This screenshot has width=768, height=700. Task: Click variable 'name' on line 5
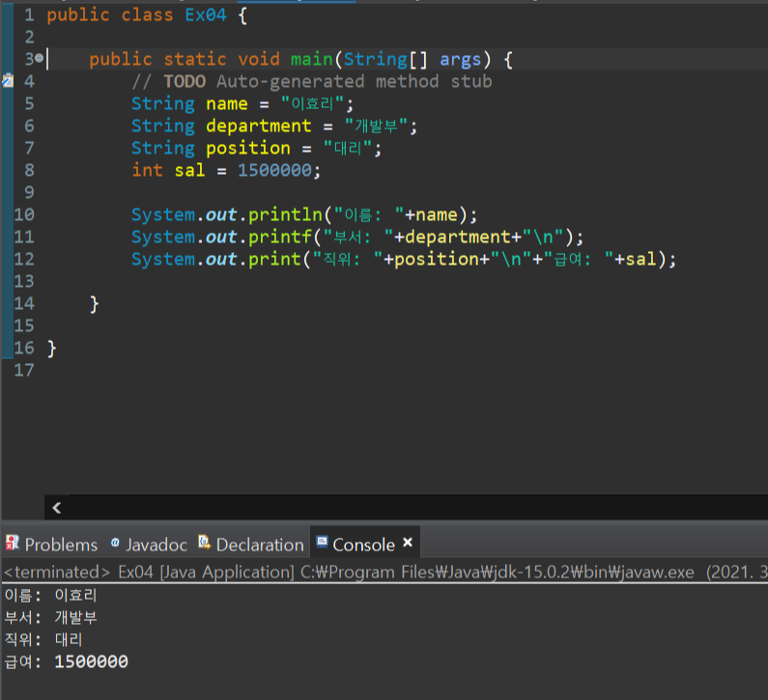(x=227, y=103)
